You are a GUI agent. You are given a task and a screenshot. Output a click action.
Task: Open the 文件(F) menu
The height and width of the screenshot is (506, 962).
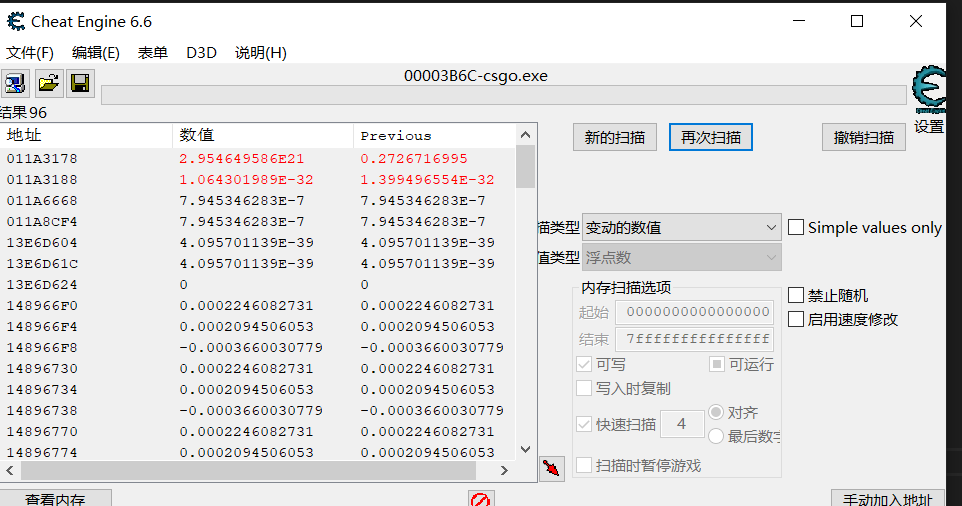(30, 53)
